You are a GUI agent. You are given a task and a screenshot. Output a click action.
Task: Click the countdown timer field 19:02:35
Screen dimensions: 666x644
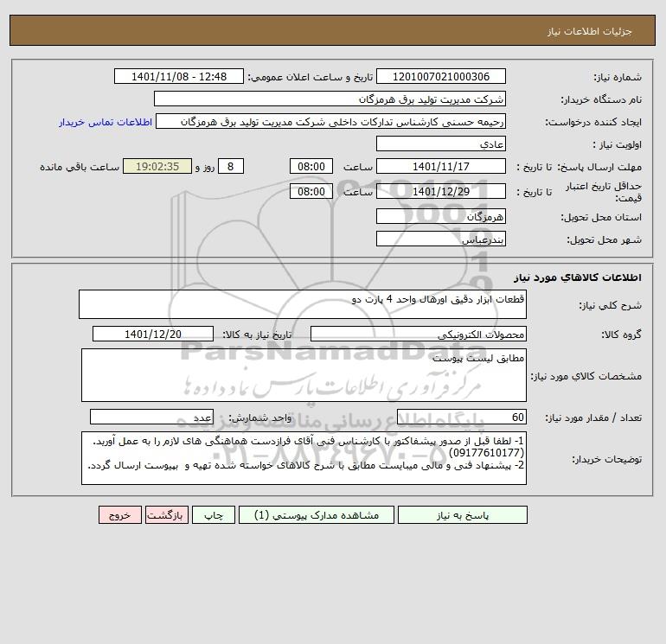157,167
